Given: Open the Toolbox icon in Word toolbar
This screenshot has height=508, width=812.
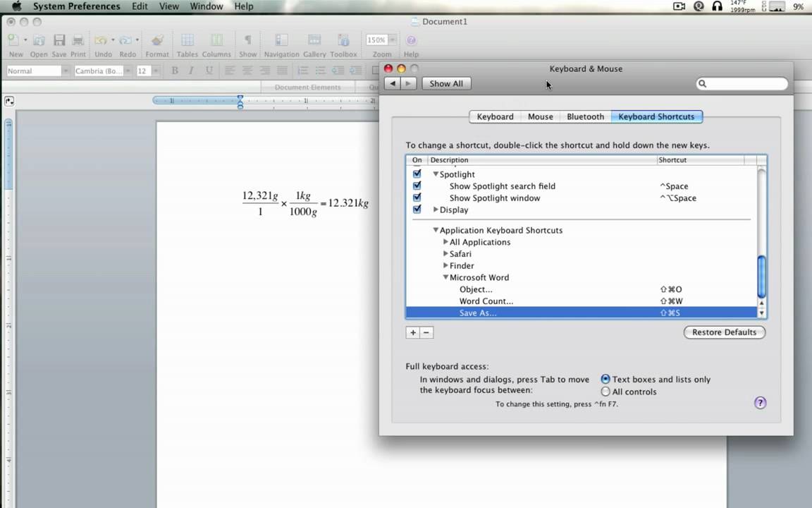Looking at the screenshot, I should [x=343, y=40].
